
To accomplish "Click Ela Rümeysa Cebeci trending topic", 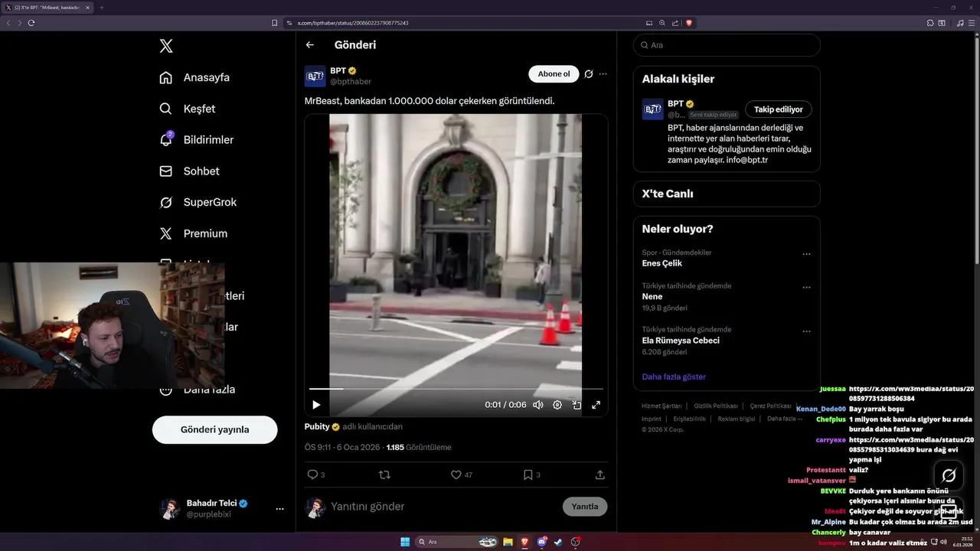I will pyautogui.click(x=681, y=341).
